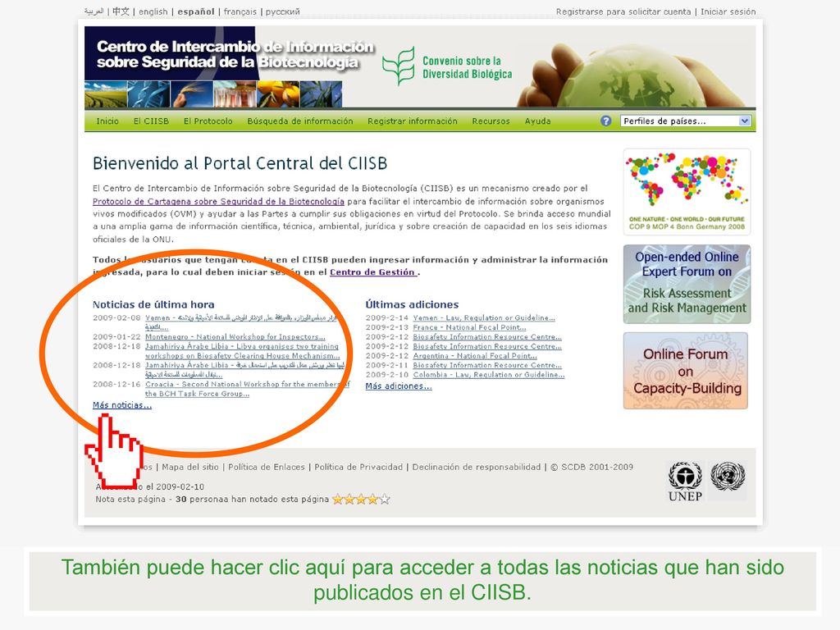Open the Inicio menu item
The image size is (840, 630).
tap(107, 121)
